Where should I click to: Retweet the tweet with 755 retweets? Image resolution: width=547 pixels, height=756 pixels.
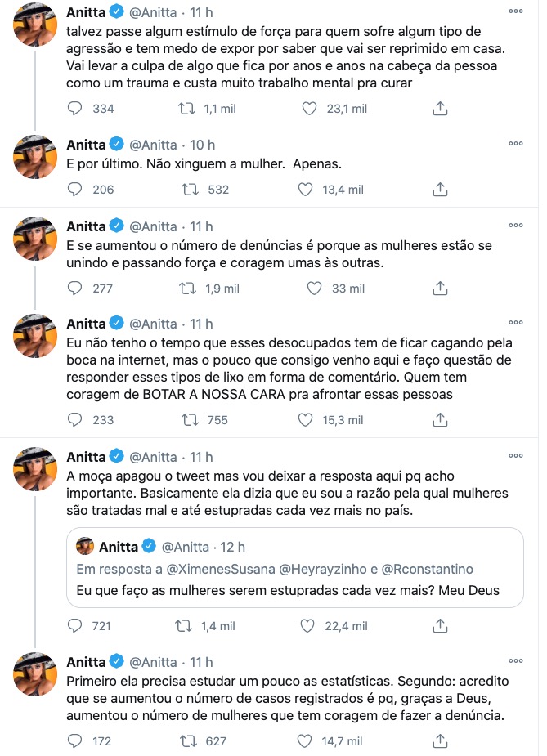tap(190, 420)
